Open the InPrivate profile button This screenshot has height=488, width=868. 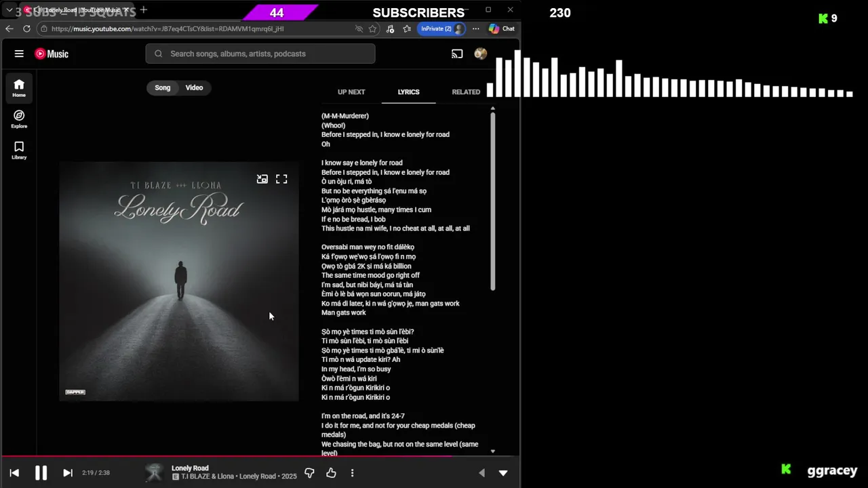442,28
